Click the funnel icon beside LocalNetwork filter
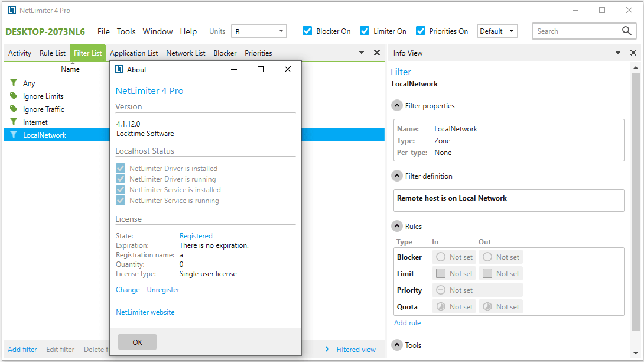Screen dimensions: 644x362 click(14, 135)
